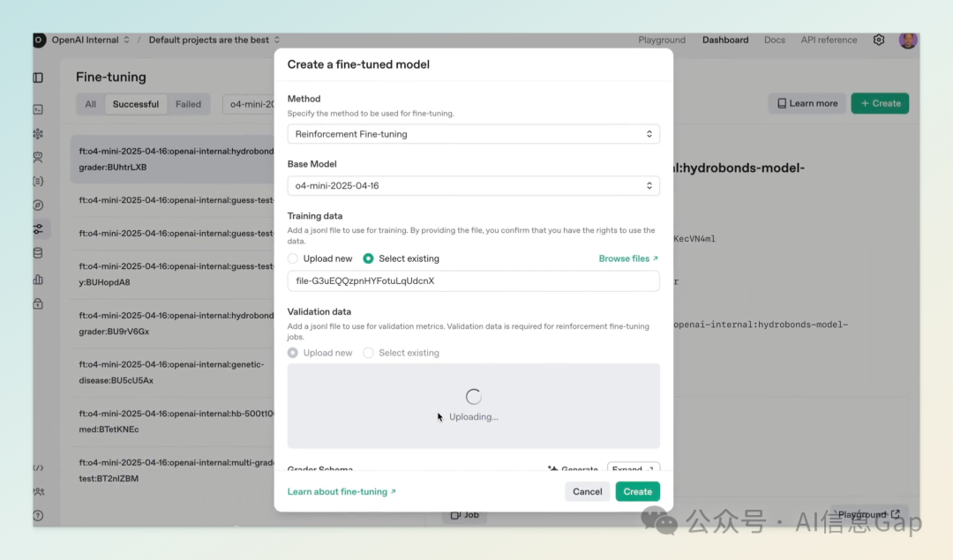This screenshot has height=560, width=953.
Task: Select the hb-500t10 med:BTetKNEc model row
Action: click(x=173, y=422)
